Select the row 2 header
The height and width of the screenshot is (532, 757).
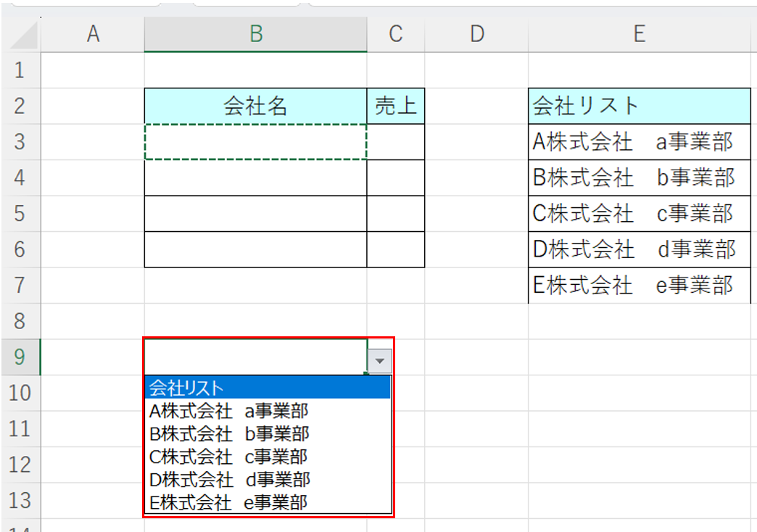coord(21,106)
